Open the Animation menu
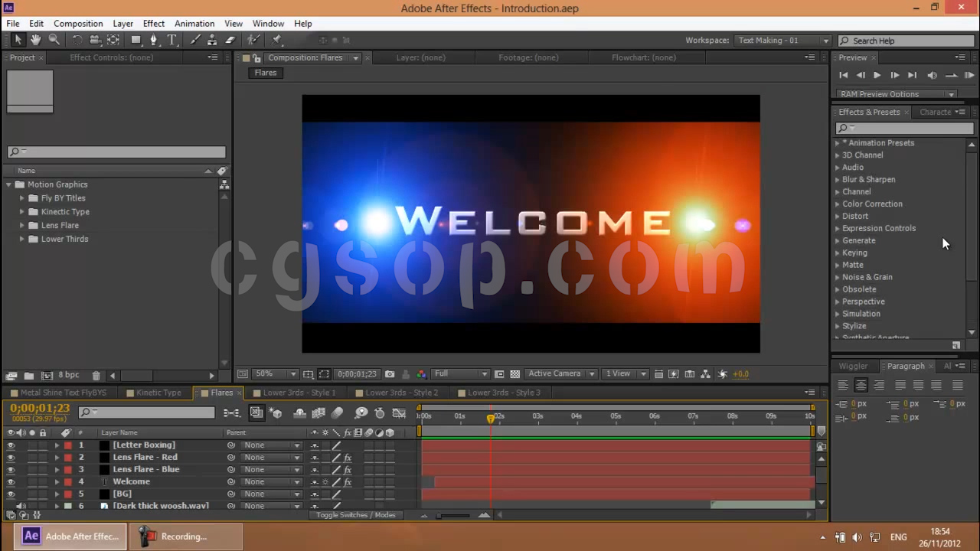The width and height of the screenshot is (980, 551). pos(194,24)
